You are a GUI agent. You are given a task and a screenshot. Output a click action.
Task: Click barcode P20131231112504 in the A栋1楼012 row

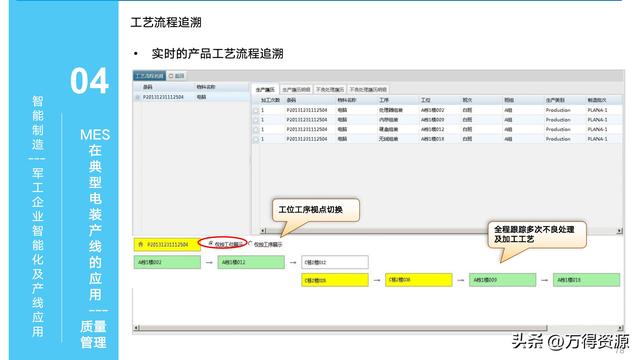pos(307,129)
